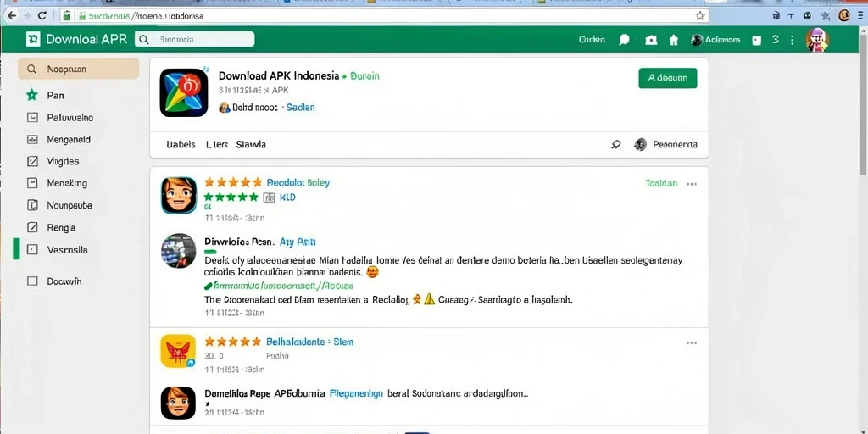The width and height of the screenshot is (868, 434).
Task: Click the yellow Belhaladente app icon
Action: coord(178,351)
